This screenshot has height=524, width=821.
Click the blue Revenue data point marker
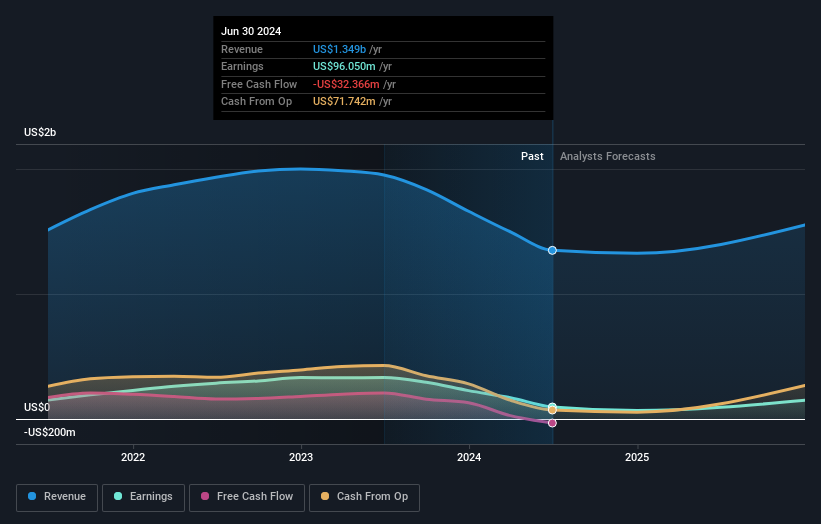pyautogui.click(x=552, y=250)
